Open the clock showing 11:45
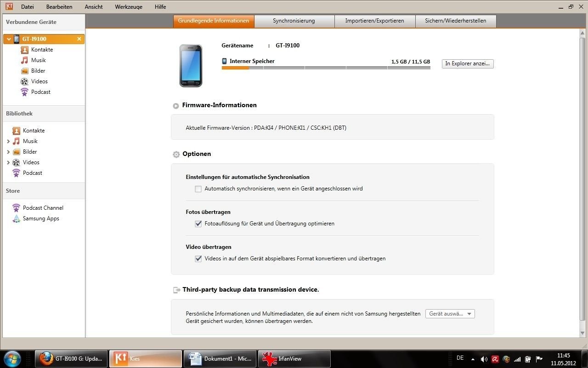Image resolution: width=588 pixels, height=368 pixels. (563, 359)
